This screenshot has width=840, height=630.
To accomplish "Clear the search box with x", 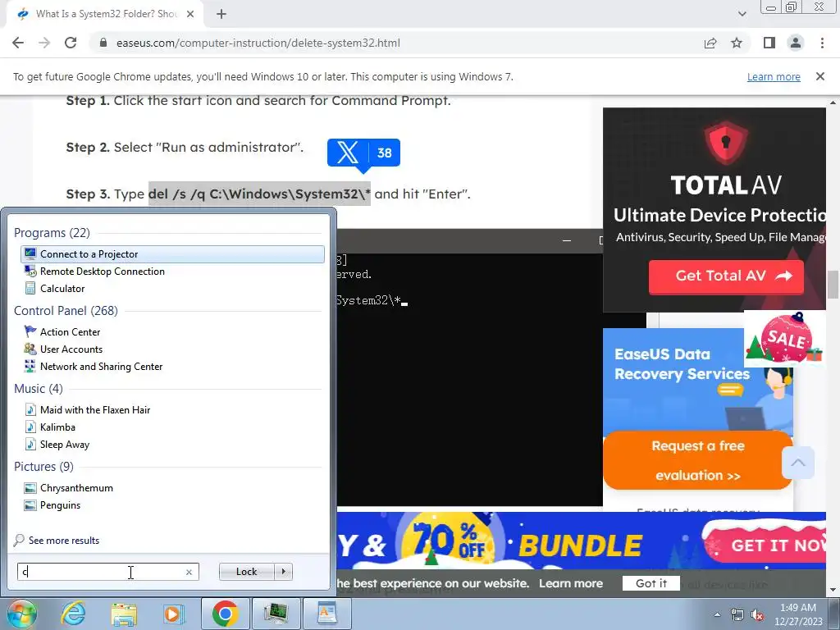I will (x=189, y=572).
